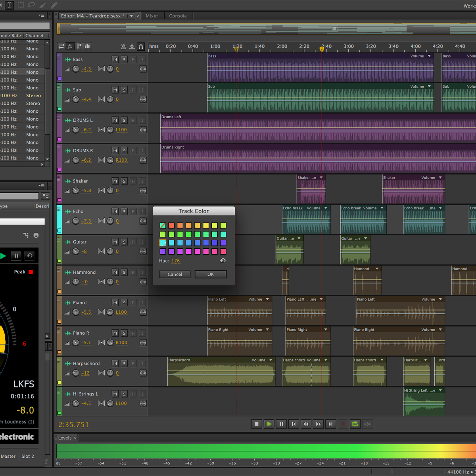The height and width of the screenshot is (476, 476).
Task: Pick the red swatch in top row
Action: pyautogui.click(x=171, y=225)
